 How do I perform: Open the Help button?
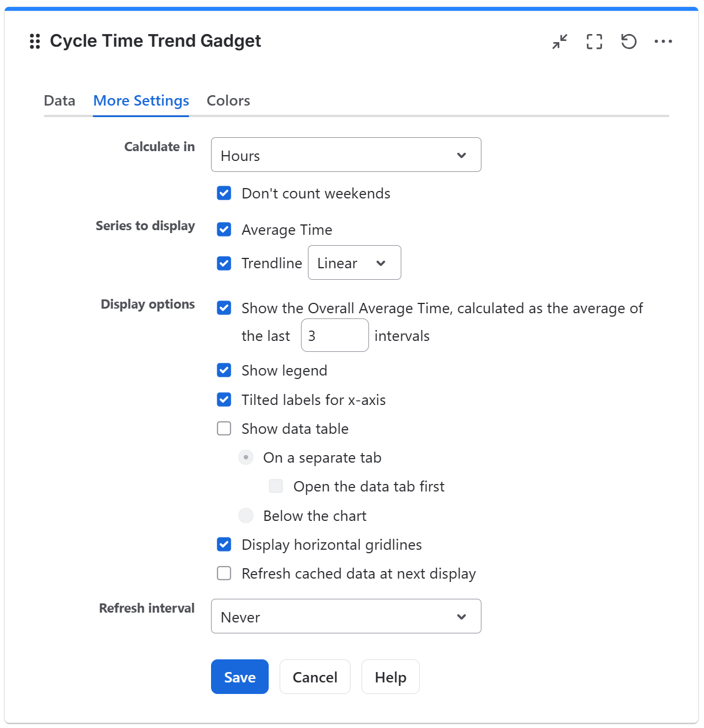[x=390, y=677]
